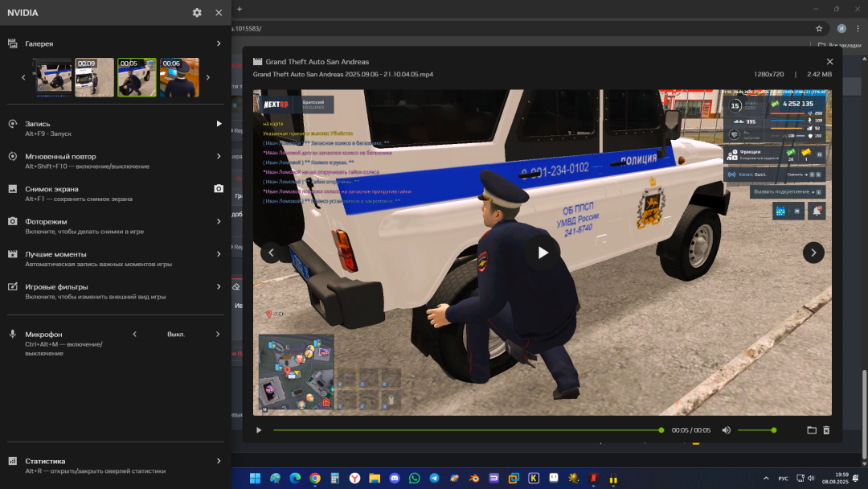Screen dimensions: 868x489
Task: Switch РУС keyboard language indicator
Action: [x=784, y=479]
